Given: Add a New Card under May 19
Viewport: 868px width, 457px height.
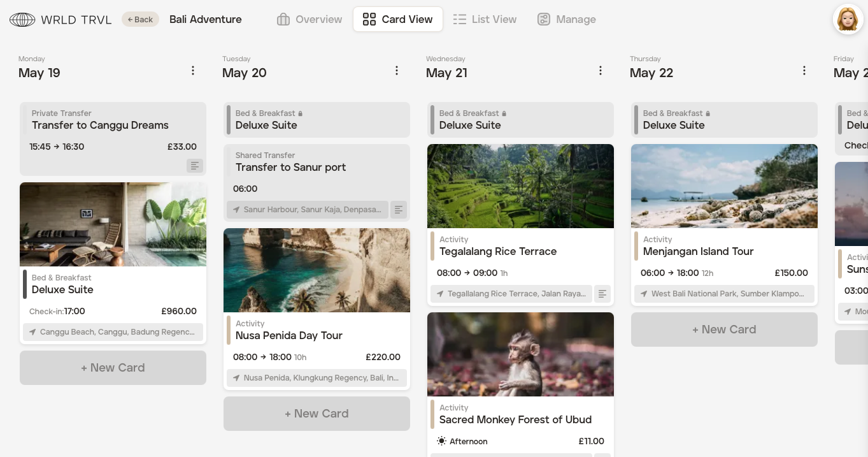Looking at the screenshot, I should (x=113, y=368).
